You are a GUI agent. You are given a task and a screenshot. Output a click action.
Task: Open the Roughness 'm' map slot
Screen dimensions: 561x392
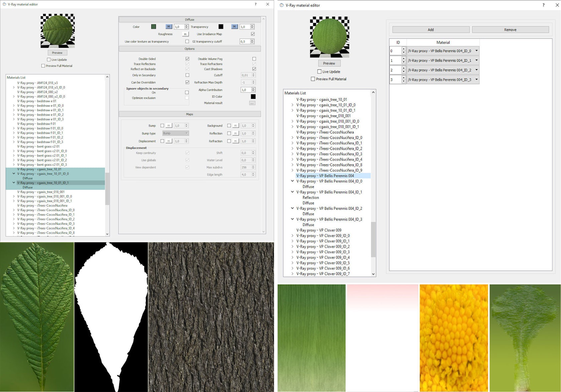[x=185, y=34]
